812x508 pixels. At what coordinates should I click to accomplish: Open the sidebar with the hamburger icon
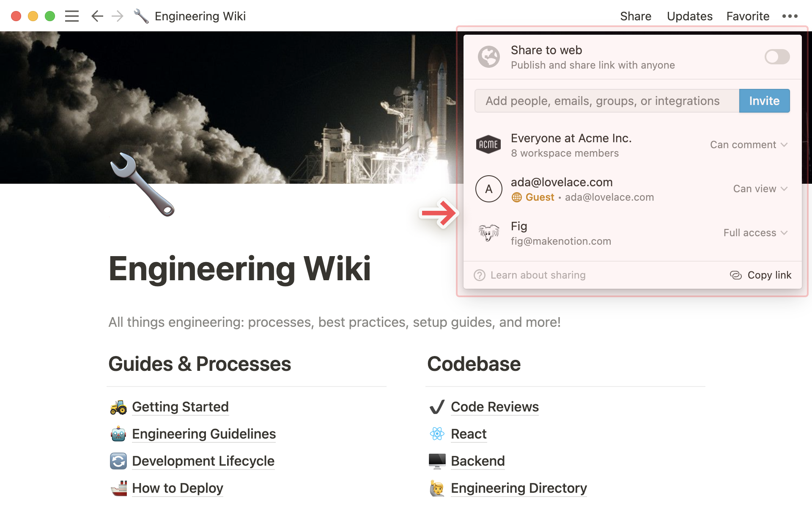[71, 16]
